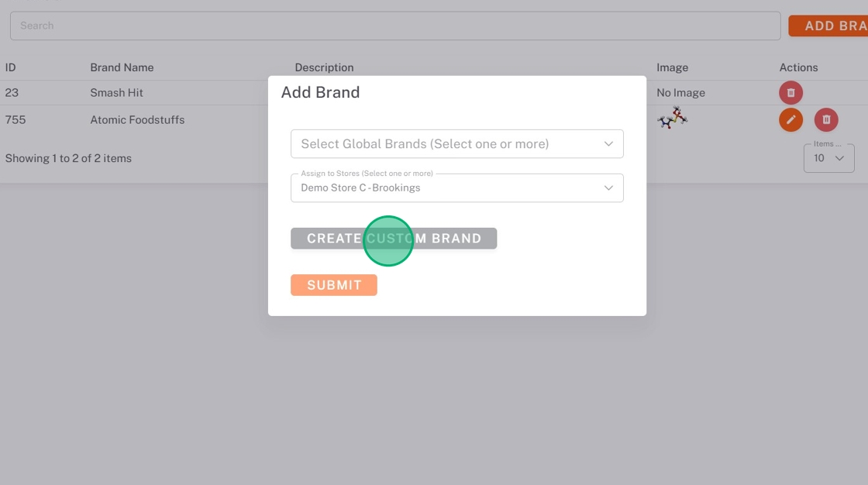Expand the items per page dropdown
Screen dimensions: 868x485
pos(828,158)
